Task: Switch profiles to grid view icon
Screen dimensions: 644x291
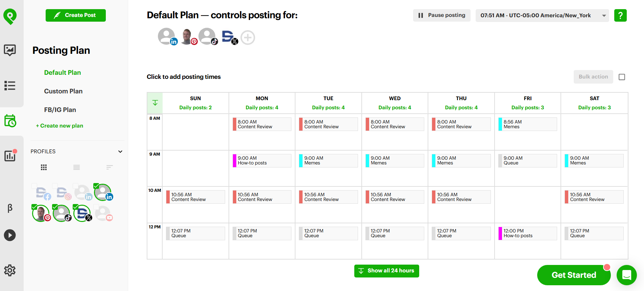Action: (x=44, y=167)
